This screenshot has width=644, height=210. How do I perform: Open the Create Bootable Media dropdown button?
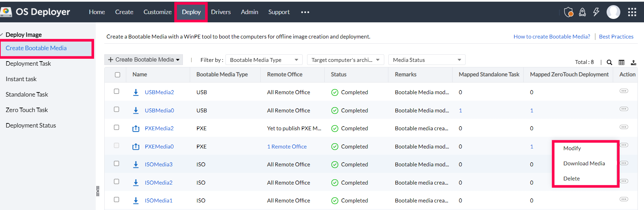point(144,60)
